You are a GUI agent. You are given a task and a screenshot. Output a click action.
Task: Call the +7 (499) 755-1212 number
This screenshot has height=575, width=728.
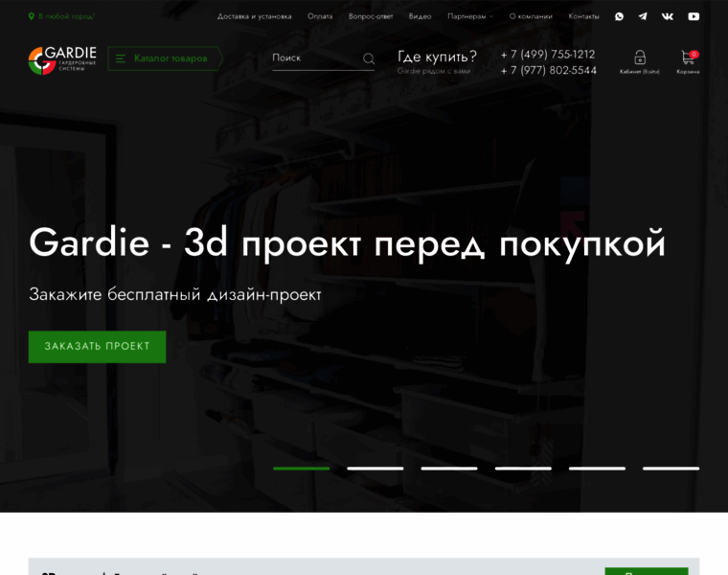point(548,55)
